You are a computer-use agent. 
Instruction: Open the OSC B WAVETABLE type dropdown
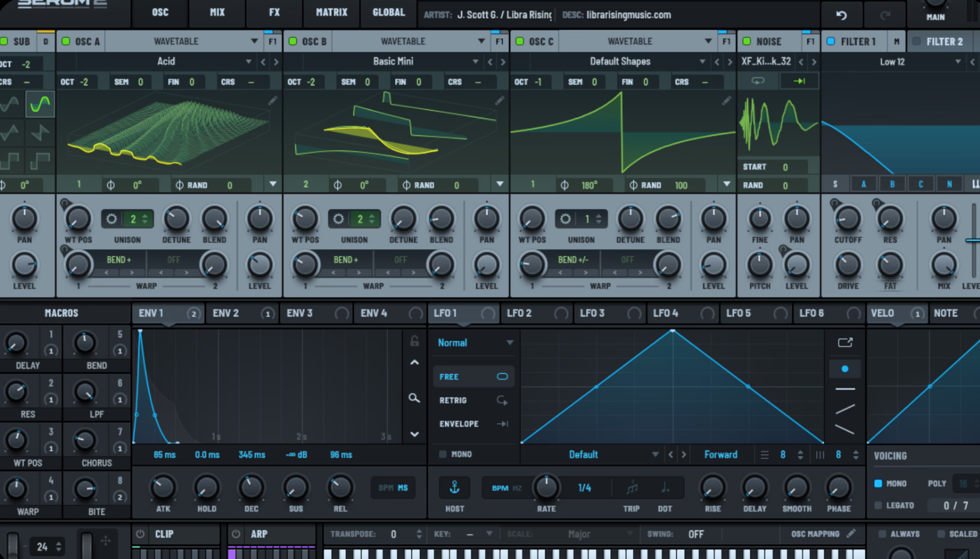[410, 41]
